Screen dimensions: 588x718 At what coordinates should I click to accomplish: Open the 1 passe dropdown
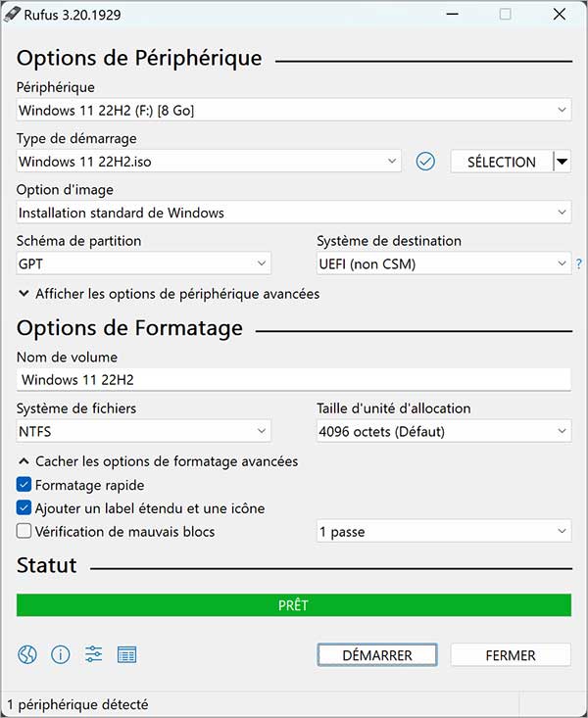click(444, 531)
